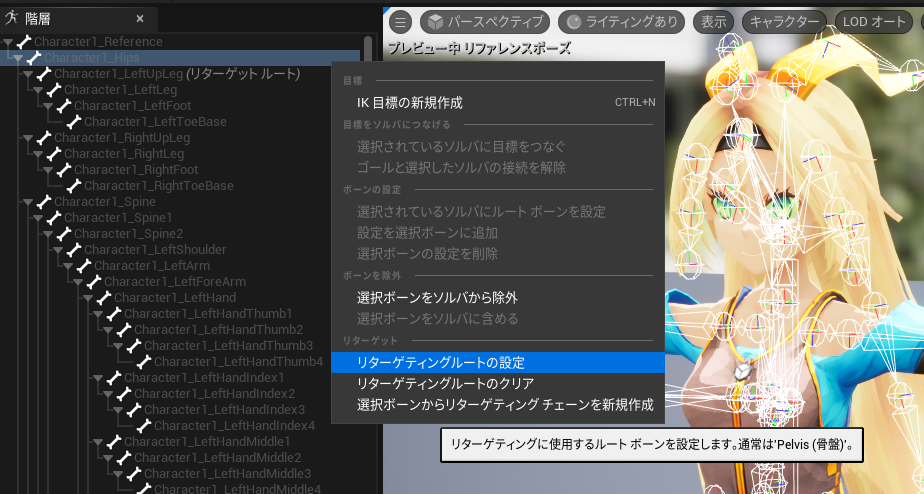The height and width of the screenshot is (494, 924).
Task: Collapse the Character1_LeftShoulder tree node
Action: coord(58,250)
